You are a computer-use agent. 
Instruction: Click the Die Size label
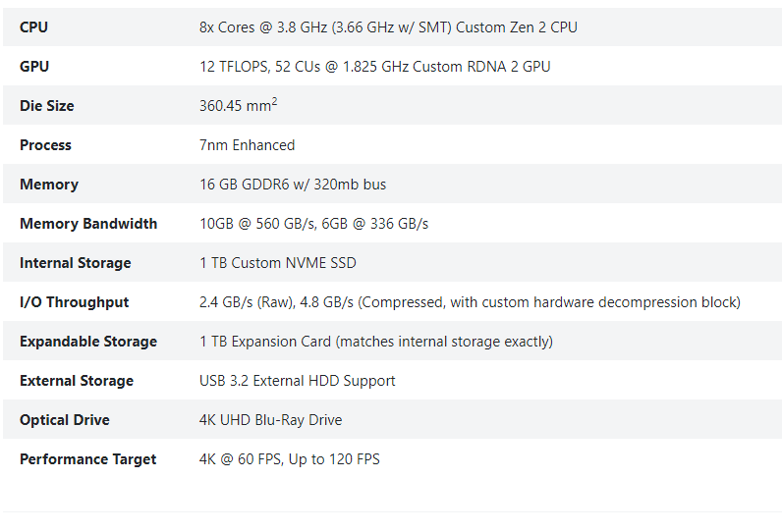(46, 106)
